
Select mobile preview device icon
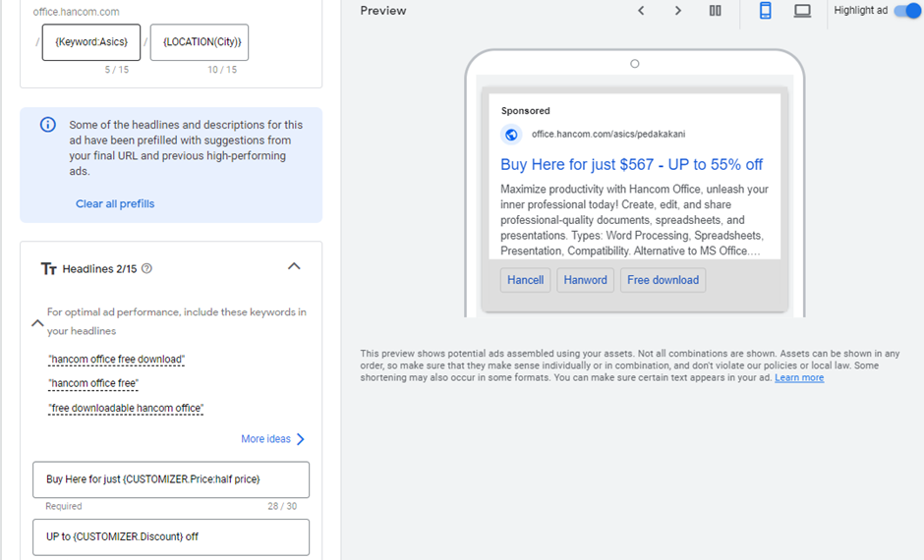pyautogui.click(x=765, y=11)
